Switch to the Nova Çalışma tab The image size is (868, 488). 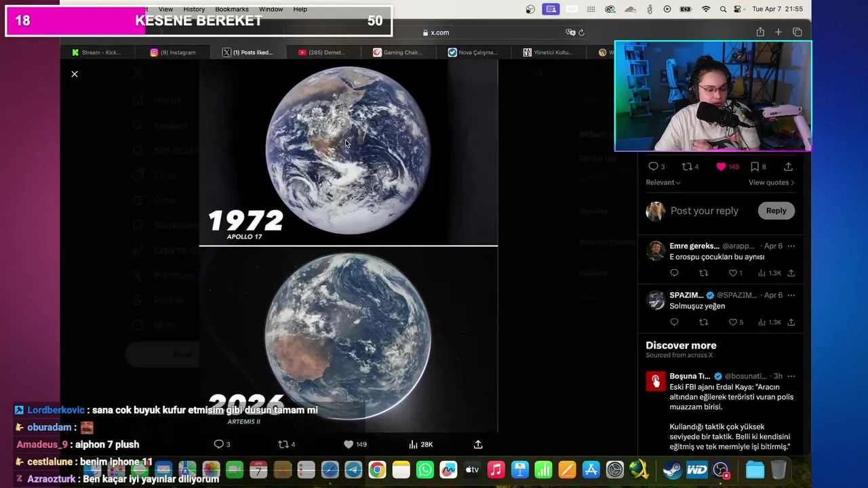point(473,52)
